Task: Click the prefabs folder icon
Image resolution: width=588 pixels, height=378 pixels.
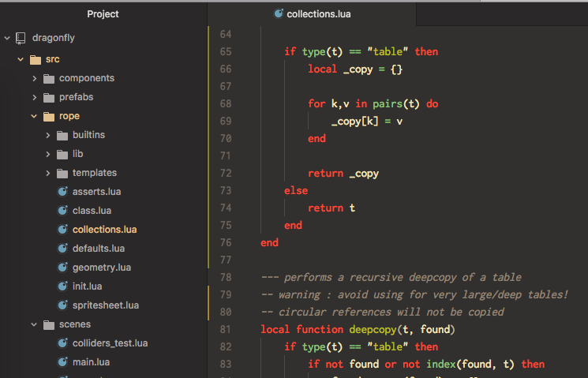Action: point(49,98)
